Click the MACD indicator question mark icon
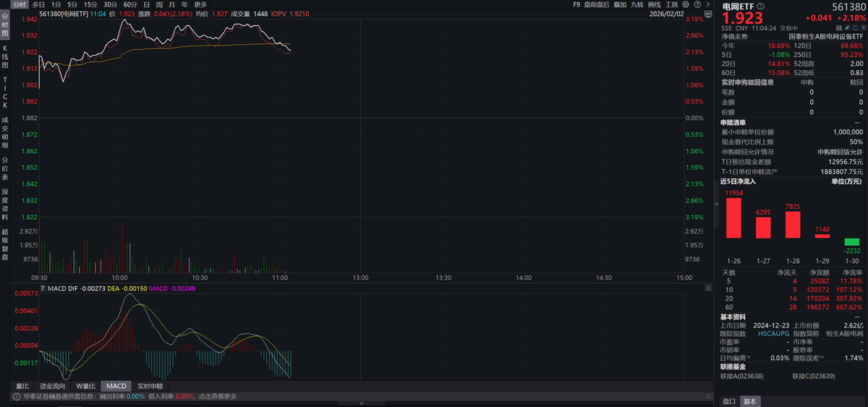 click(42, 288)
